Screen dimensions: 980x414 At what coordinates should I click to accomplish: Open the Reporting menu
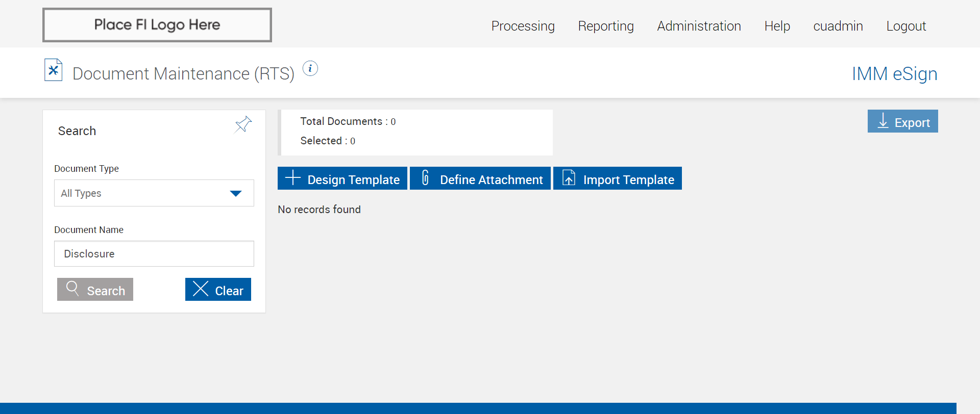(x=606, y=26)
